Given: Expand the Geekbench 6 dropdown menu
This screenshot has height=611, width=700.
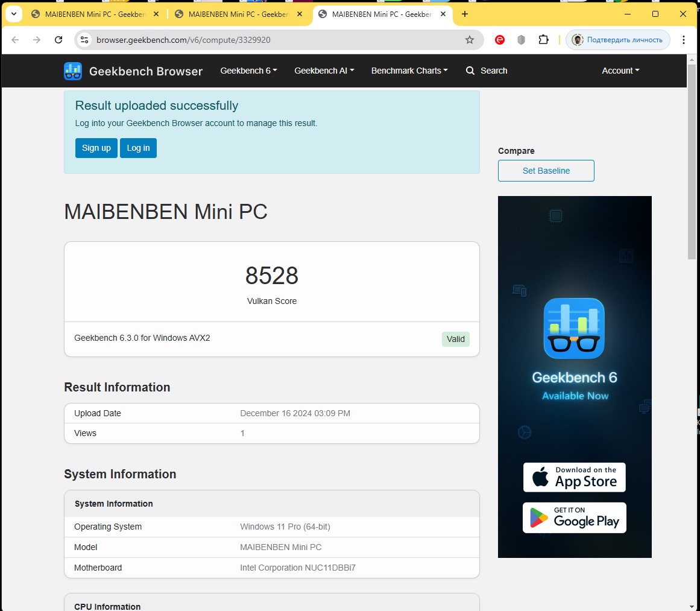Looking at the screenshot, I should tap(248, 71).
